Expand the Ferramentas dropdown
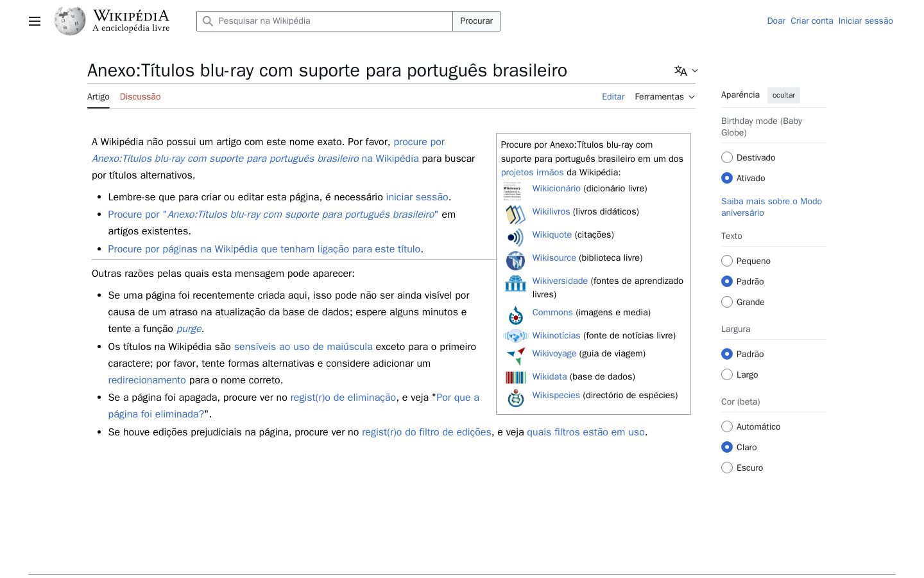 pos(665,97)
